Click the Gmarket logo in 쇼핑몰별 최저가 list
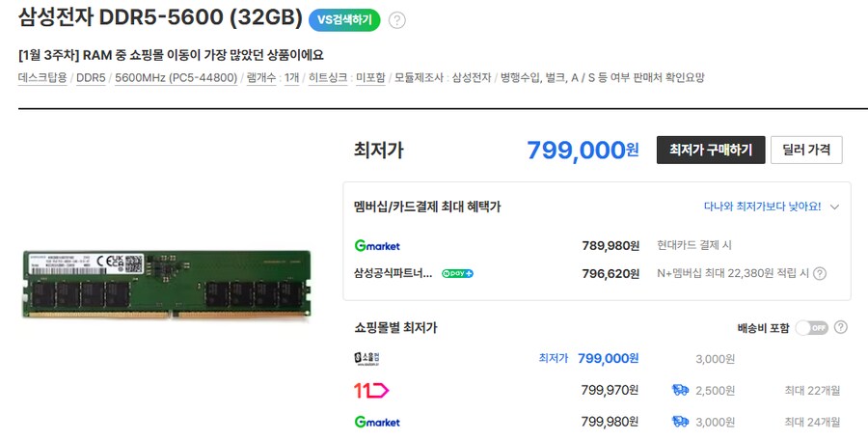 (377, 422)
